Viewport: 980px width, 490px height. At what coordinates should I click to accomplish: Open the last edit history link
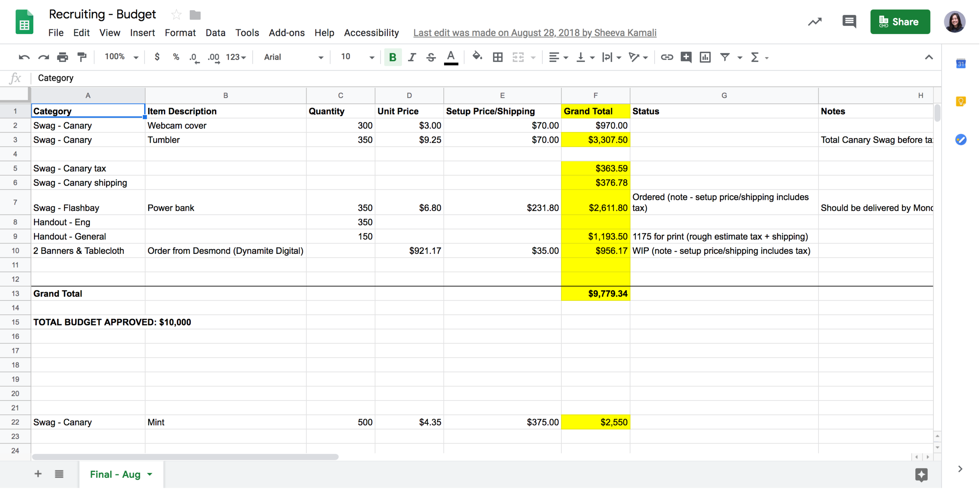[535, 33]
